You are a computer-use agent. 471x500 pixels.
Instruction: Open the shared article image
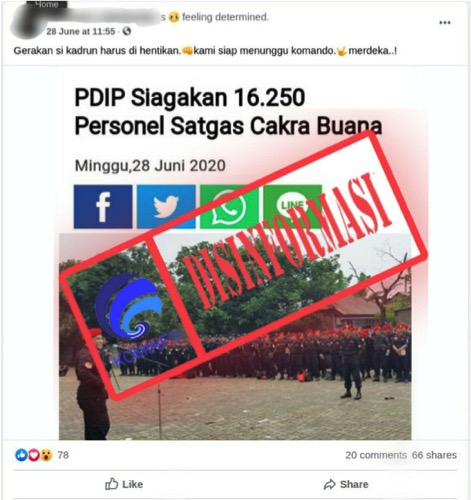click(235, 336)
